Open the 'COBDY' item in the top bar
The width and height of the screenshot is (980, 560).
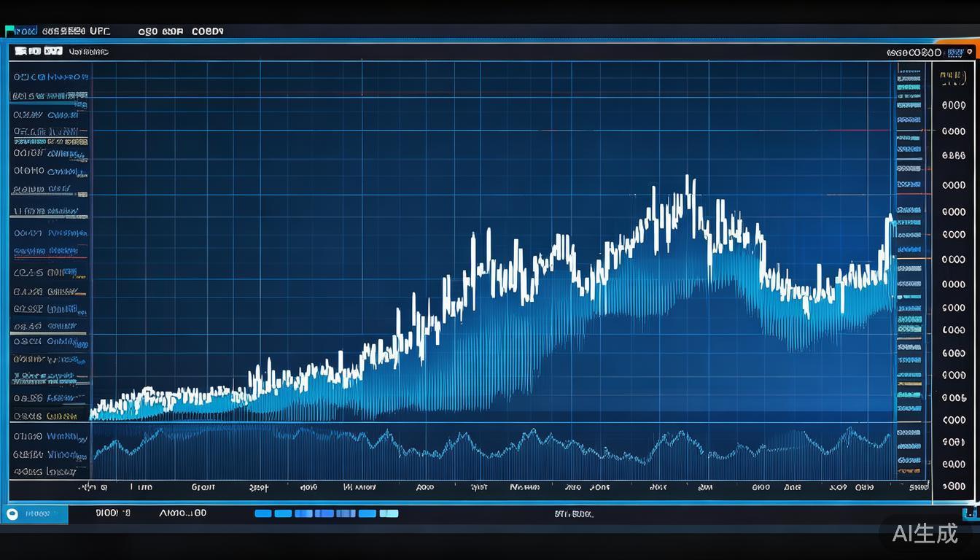(207, 31)
